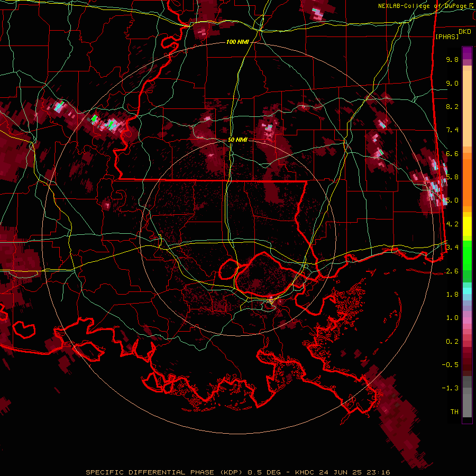This screenshot has height=476, width=476.
Task: Select the -0.5 scale value
Action: 450,365
